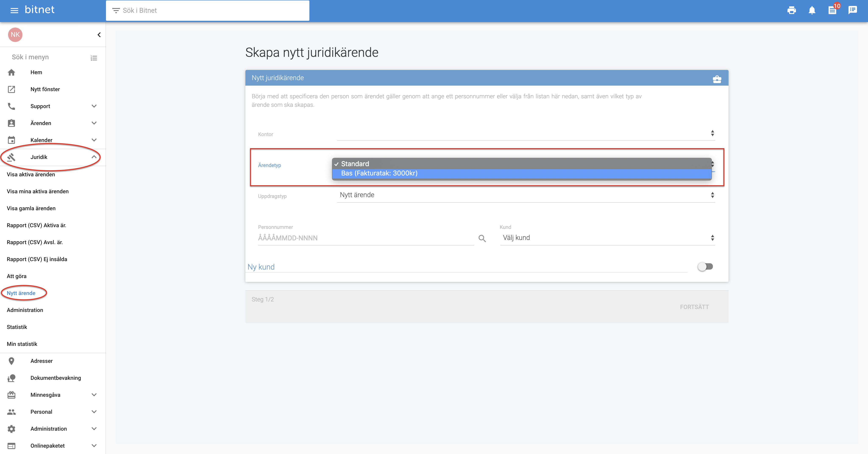Click the Support phone icon
Image resolution: width=868 pixels, height=454 pixels.
click(x=11, y=106)
